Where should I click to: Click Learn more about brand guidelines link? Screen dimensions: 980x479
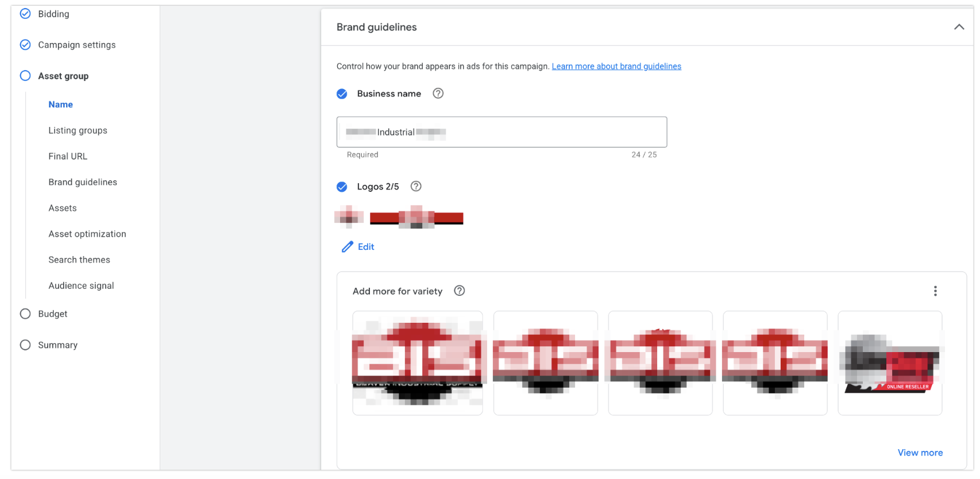[x=616, y=66]
